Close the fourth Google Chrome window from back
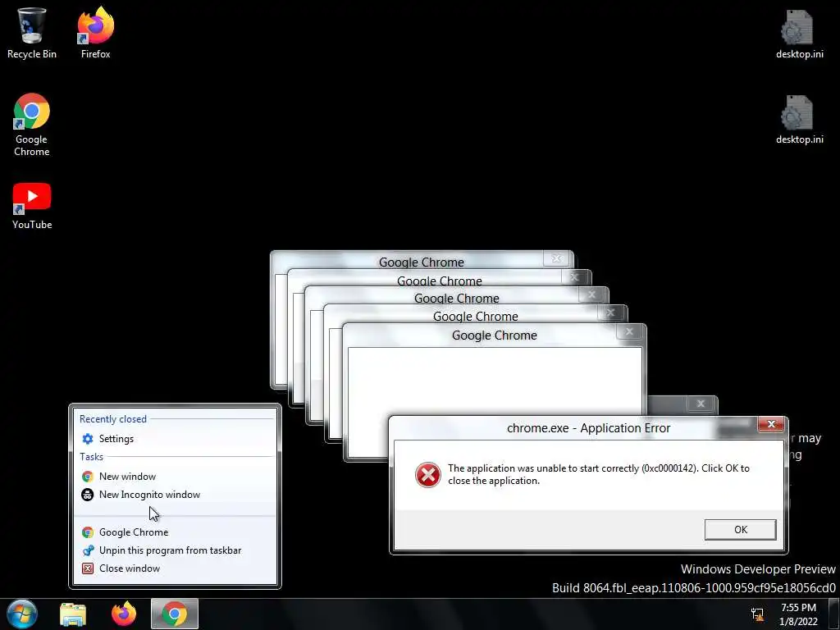The image size is (840, 630). click(x=610, y=313)
